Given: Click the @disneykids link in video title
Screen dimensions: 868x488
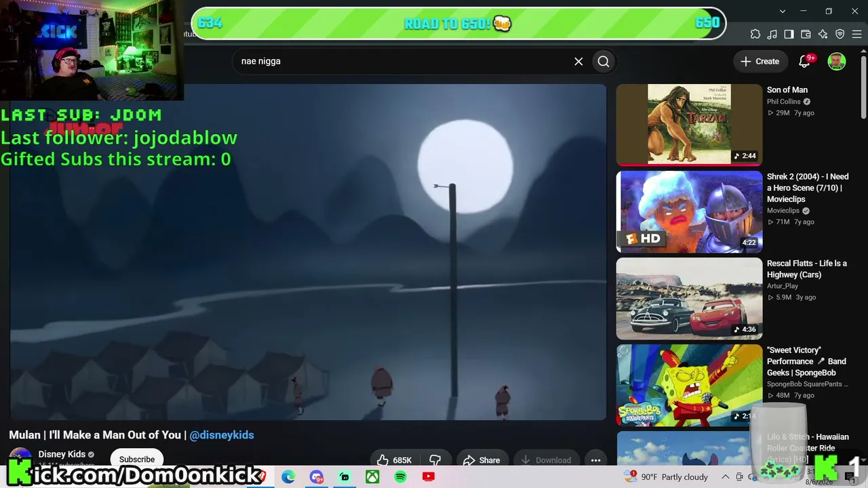Looking at the screenshot, I should (x=222, y=435).
